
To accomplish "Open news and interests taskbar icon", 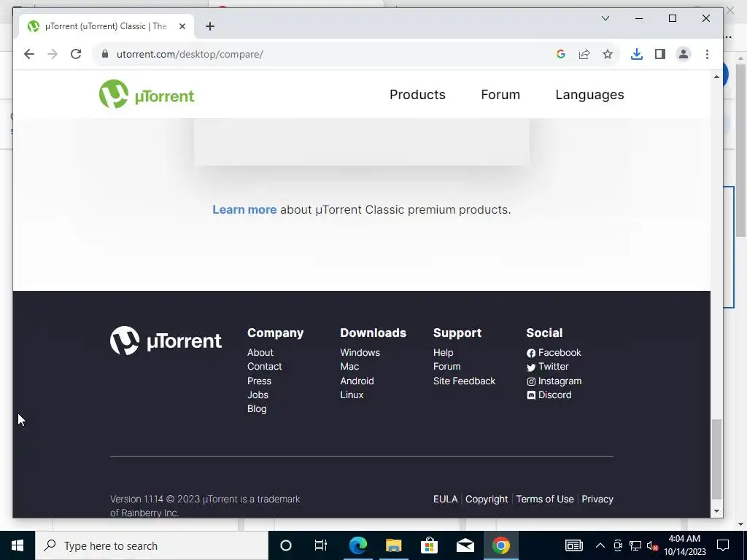I will tap(573, 545).
